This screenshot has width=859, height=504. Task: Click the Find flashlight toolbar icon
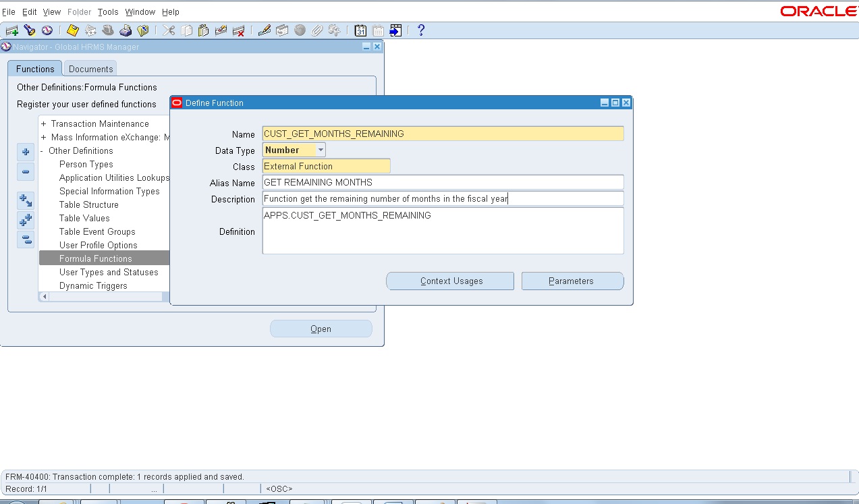pyautogui.click(x=29, y=30)
